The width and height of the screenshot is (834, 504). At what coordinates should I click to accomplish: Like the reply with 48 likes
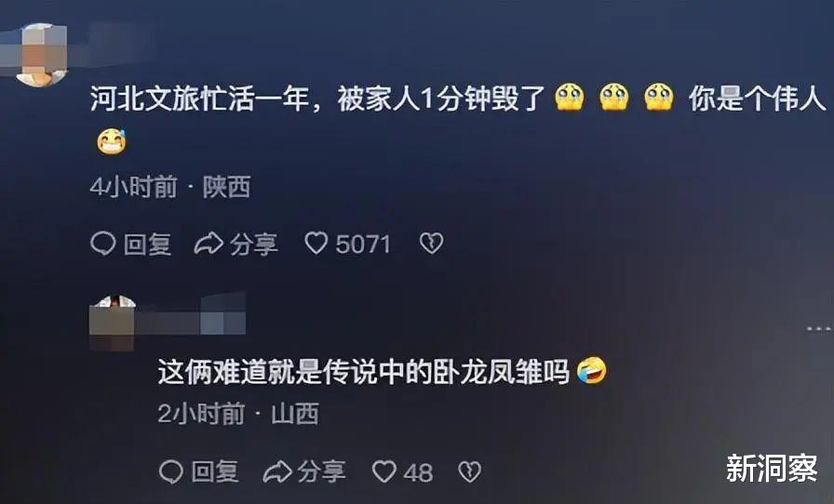(x=384, y=471)
